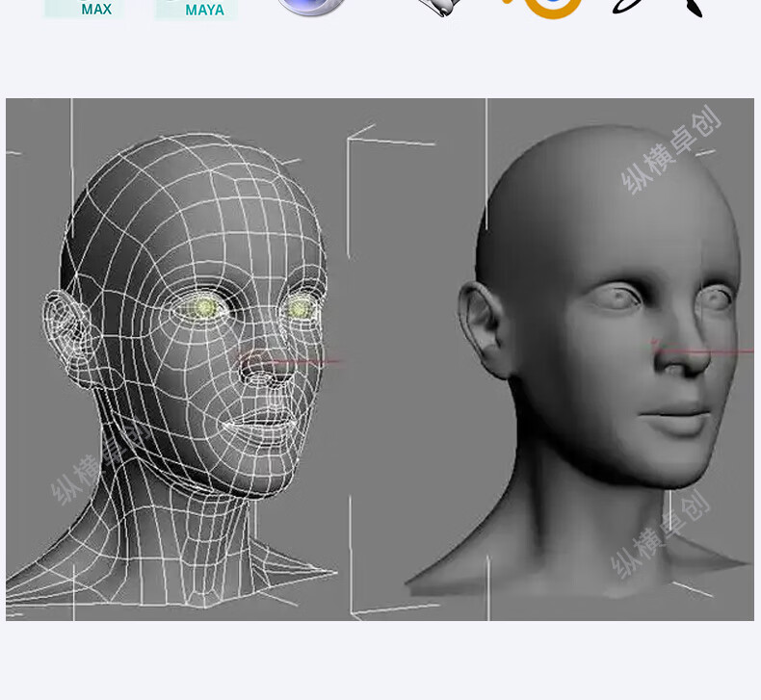The width and height of the screenshot is (761, 700).
Task: Click the blue Cinema 4D sphere logo
Action: pyautogui.click(x=310, y=8)
